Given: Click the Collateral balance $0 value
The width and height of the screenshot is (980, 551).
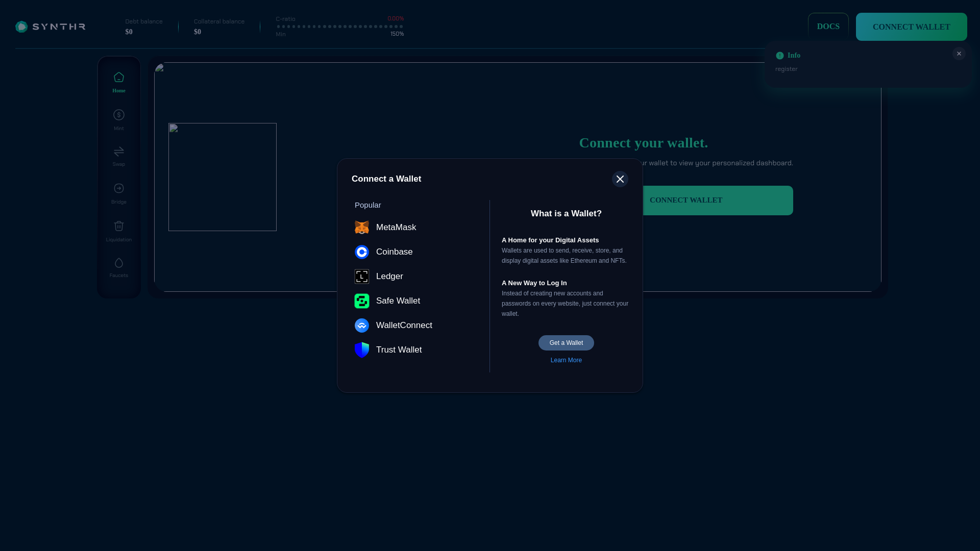Looking at the screenshot, I should tap(198, 32).
